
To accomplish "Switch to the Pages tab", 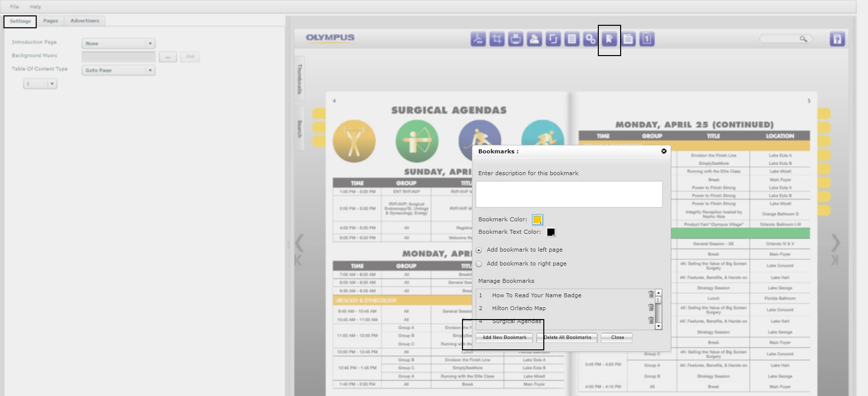I will [x=51, y=21].
